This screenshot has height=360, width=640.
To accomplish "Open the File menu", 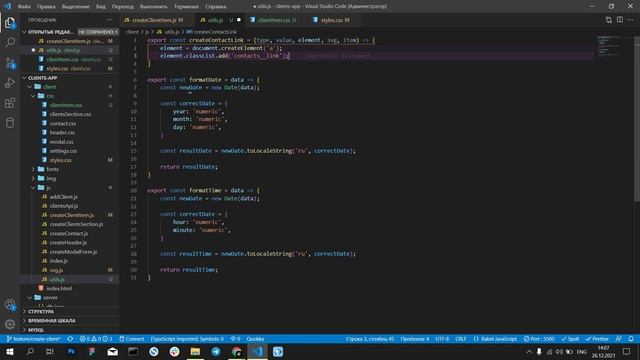I will (24, 6).
